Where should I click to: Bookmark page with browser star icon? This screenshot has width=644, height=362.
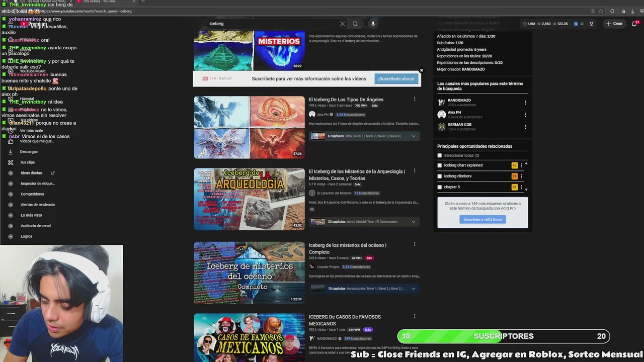(x=601, y=11)
